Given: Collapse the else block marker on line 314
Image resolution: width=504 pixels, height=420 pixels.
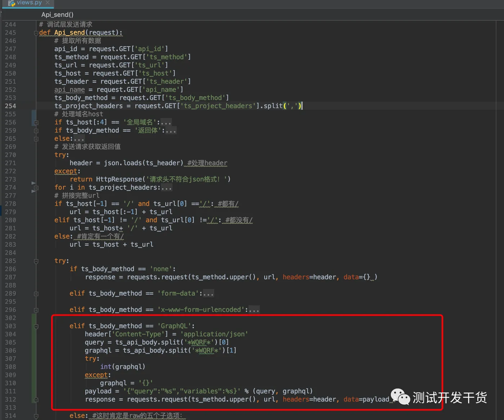Looking at the screenshot, I should pos(36,416).
